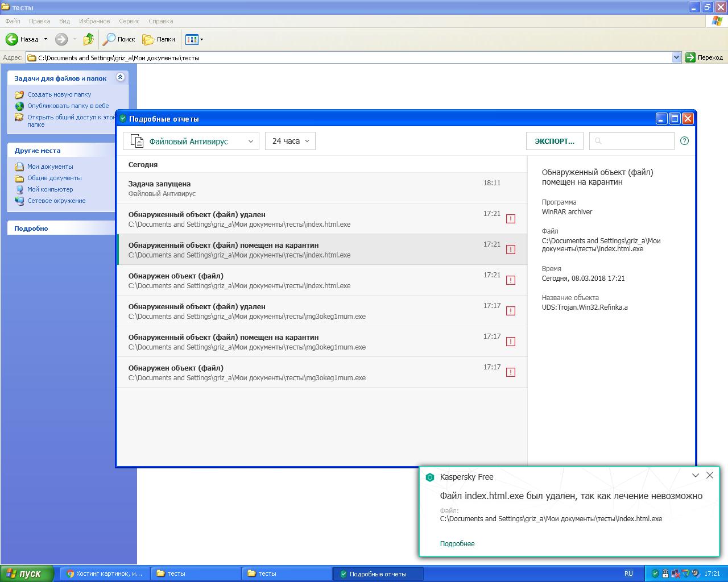728x582 pixels.
Task: Close the Kaspersky Free notification popup
Action: [x=709, y=475]
